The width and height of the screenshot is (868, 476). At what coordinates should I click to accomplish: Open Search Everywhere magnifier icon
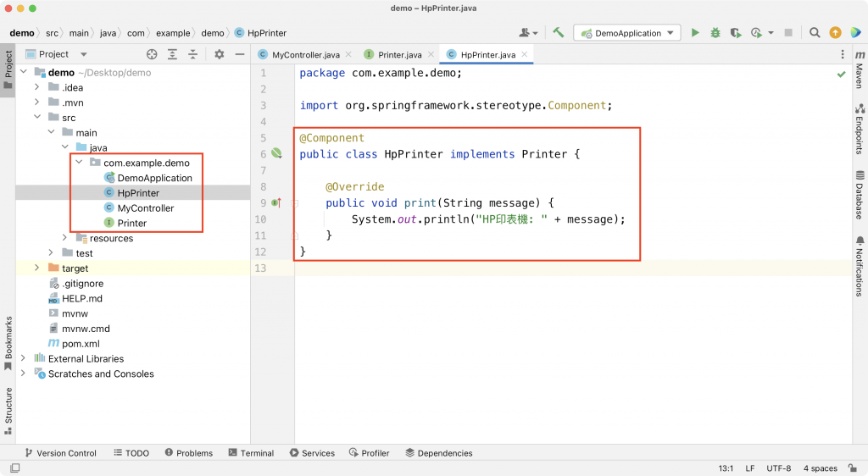[815, 33]
